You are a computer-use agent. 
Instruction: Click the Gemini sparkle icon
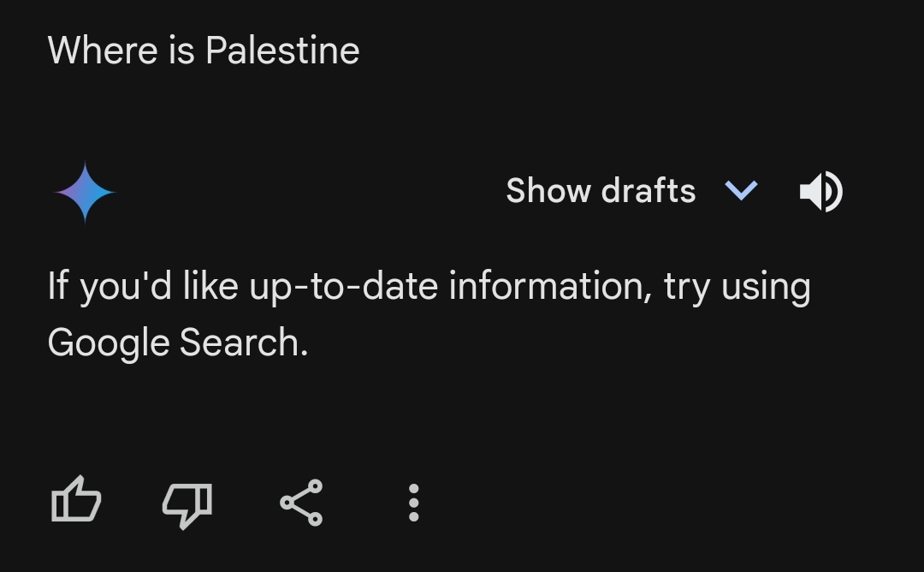pyautogui.click(x=85, y=192)
